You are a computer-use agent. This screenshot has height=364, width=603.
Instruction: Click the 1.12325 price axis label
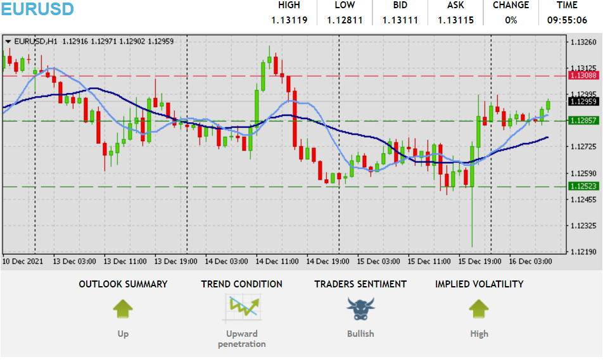pyautogui.click(x=583, y=225)
